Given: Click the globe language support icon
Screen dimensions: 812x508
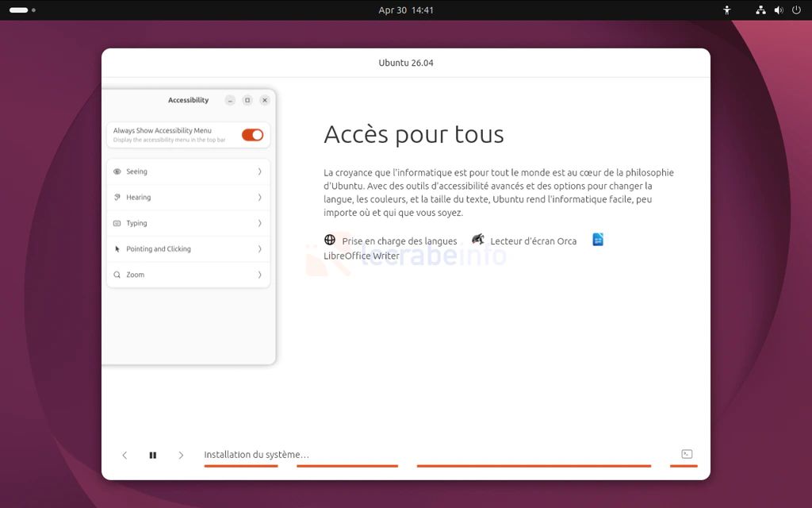Looking at the screenshot, I should pos(330,240).
